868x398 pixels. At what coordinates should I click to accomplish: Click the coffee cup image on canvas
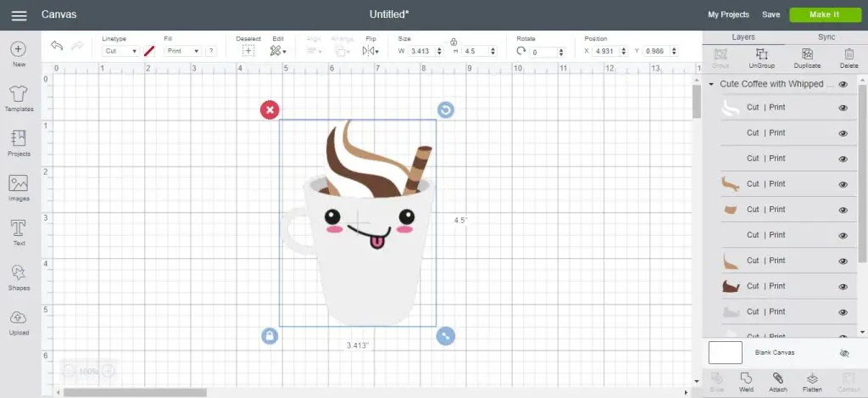click(x=358, y=223)
